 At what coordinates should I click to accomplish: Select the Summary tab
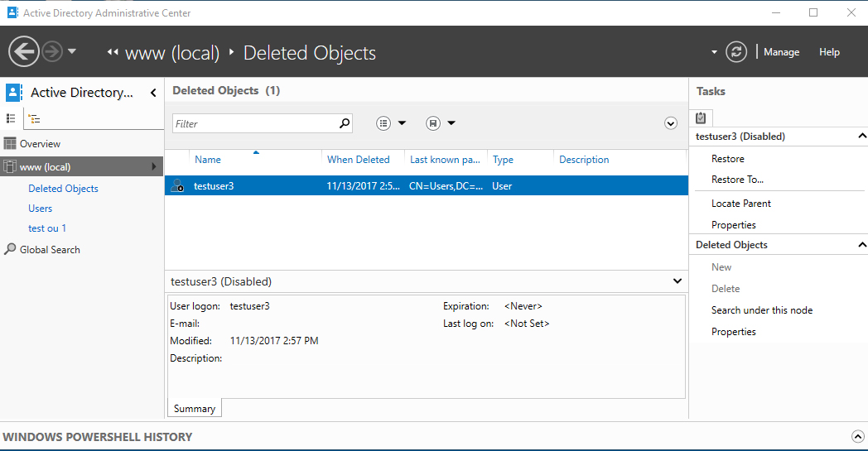tap(195, 409)
